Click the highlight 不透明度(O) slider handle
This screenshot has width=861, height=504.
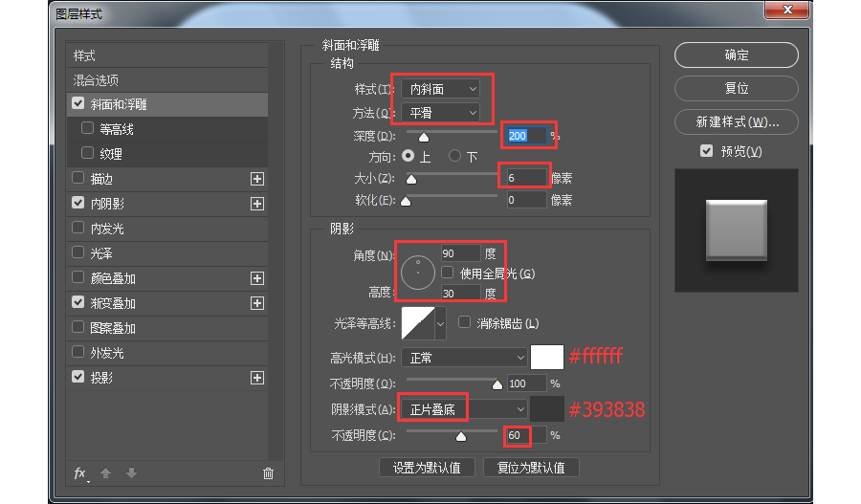497,384
